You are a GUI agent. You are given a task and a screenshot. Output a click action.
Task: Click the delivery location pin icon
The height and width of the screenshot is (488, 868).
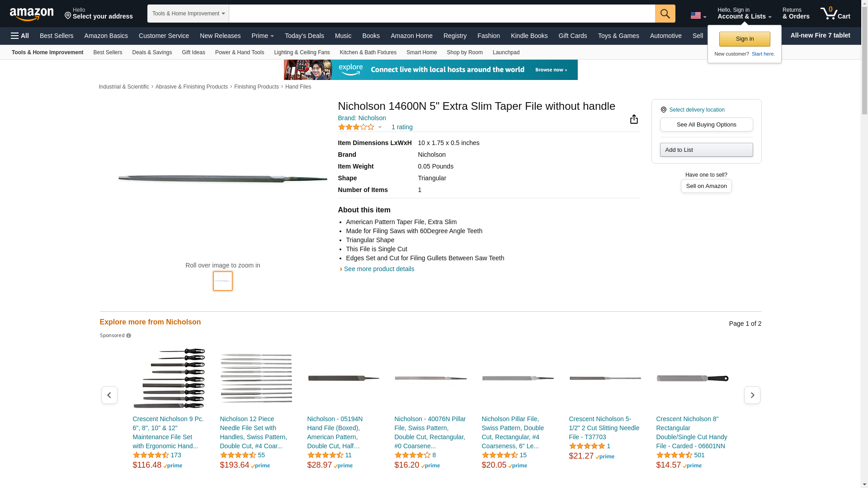(x=663, y=110)
